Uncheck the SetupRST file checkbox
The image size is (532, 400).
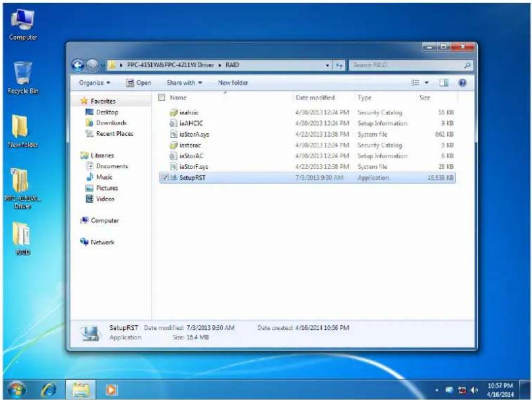click(165, 178)
